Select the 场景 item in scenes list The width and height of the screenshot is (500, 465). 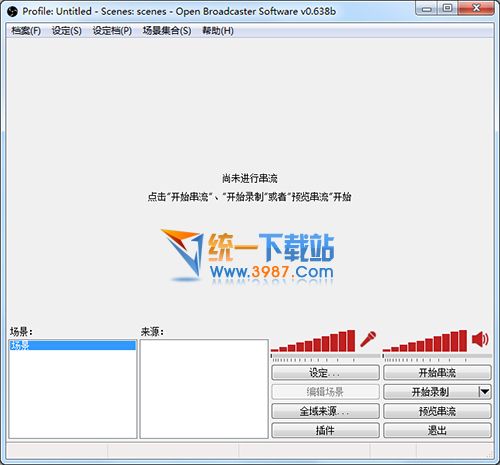[72, 345]
